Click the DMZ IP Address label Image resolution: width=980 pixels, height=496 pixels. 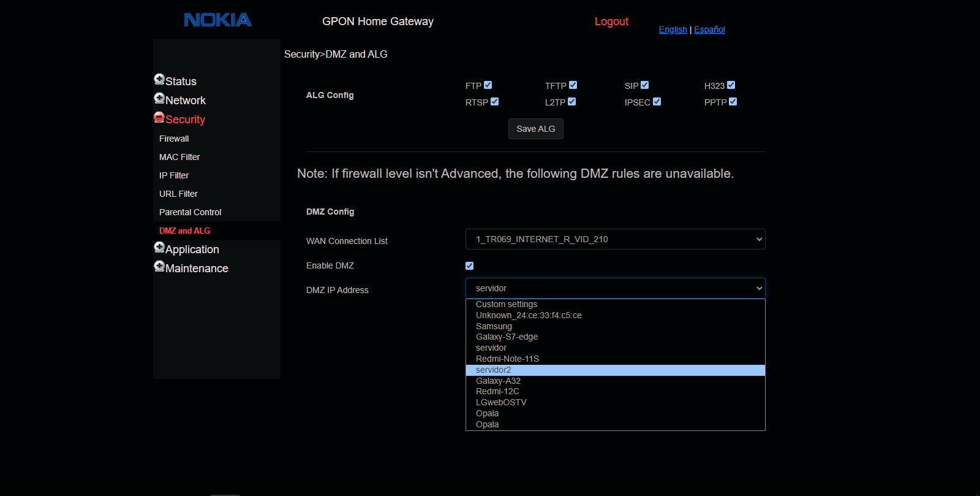[x=337, y=290]
